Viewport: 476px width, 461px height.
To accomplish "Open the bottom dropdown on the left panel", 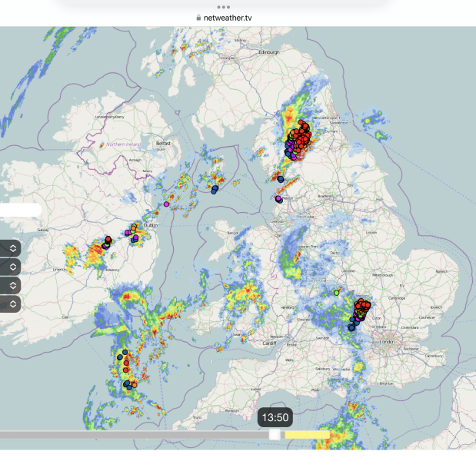I will pyautogui.click(x=10, y=304).
